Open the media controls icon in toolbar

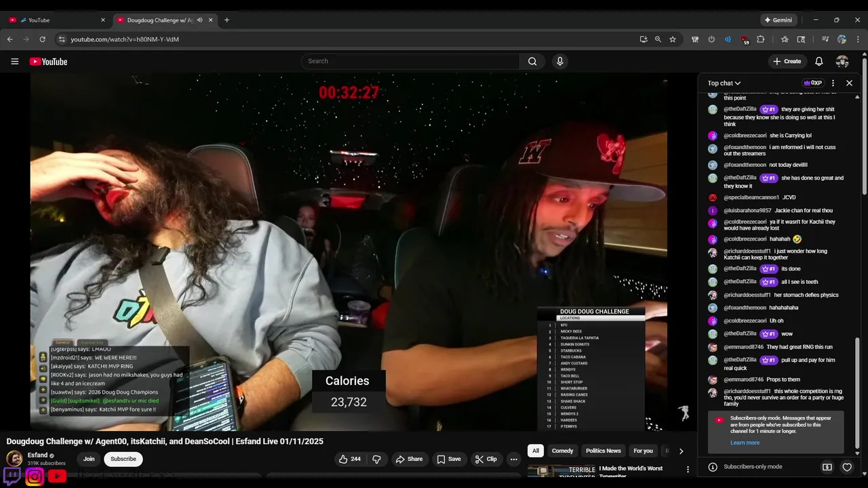click(825, 39)
